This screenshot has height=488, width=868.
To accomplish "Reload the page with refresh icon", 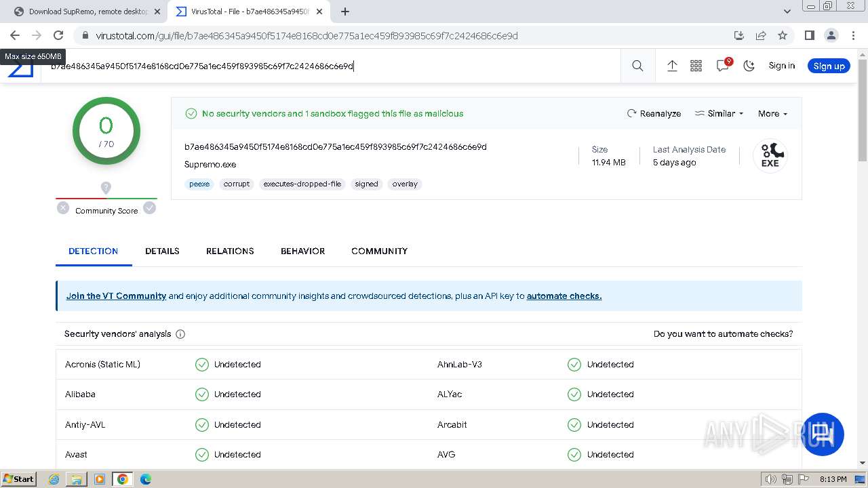I will (58, 35).
